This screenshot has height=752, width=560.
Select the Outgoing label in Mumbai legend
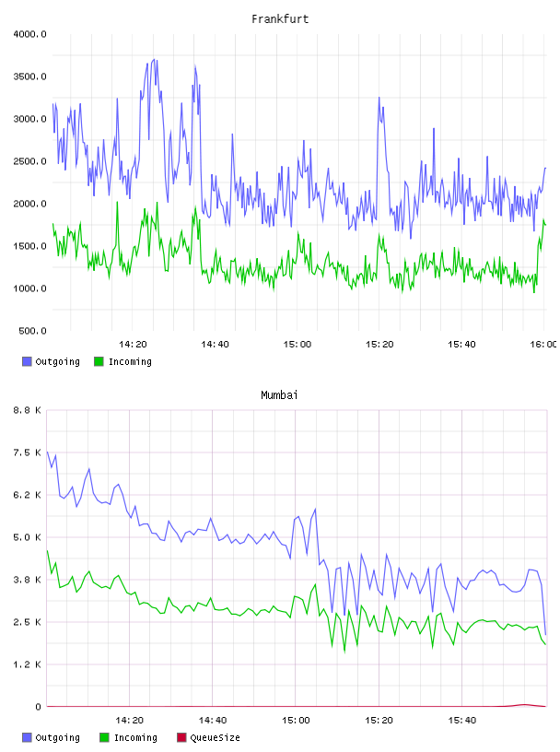click(57, 737)
